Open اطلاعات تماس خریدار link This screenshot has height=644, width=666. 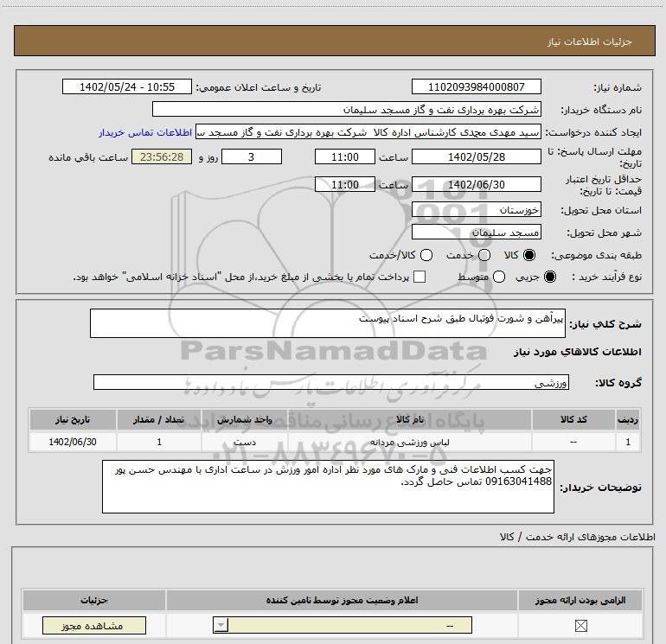(145, 132)
